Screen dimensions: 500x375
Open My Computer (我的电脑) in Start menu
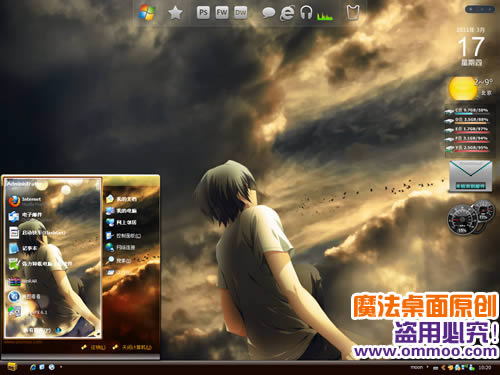point(121,211)
